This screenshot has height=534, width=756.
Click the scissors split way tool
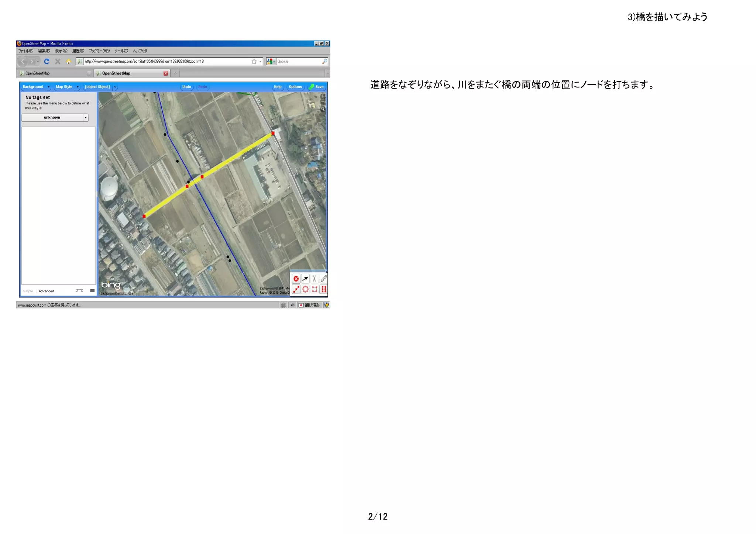(x=315, y=279)
